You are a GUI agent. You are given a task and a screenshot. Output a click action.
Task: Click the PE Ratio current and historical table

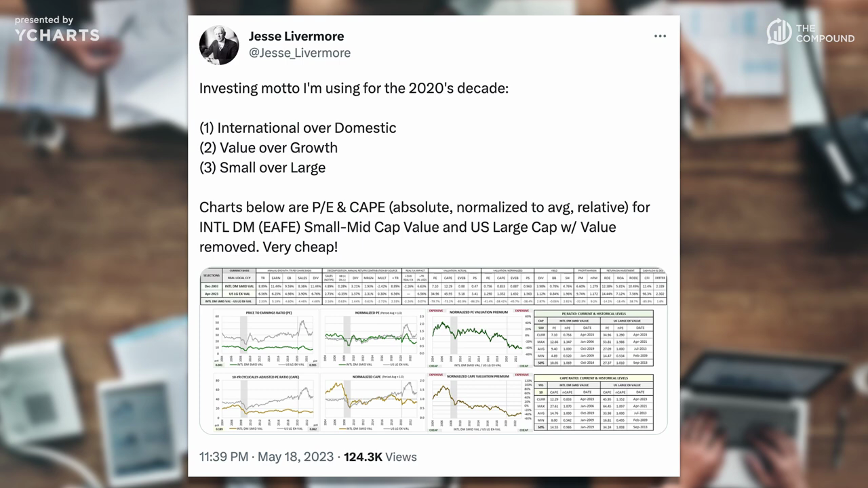593,340
